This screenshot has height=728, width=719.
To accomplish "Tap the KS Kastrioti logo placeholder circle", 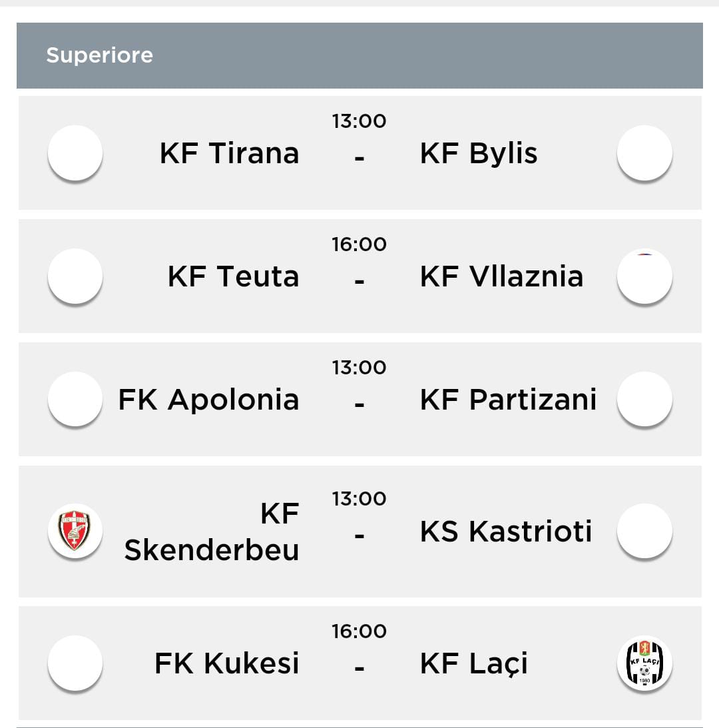I will pyautogui.click(x=644, y=531).
